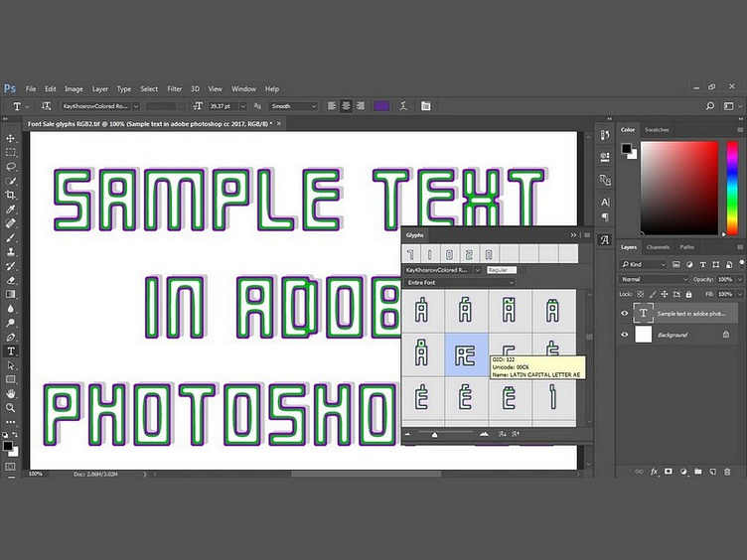Click the Create Warped Text icon
Viewport: 747px width, 560px height.
[x=404, y=105]
